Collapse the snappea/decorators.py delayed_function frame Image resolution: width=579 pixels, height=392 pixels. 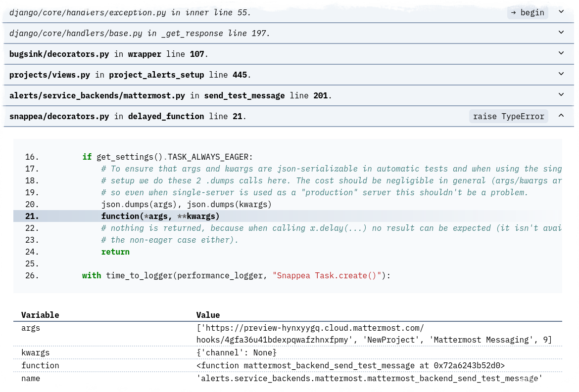pos(561,115)
